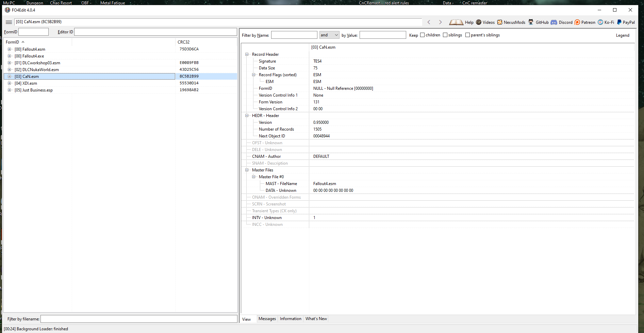Image resolution: width=644 pixels, height=333 pixels.
Task: Switch to the Information tab
Action: tap(291, 319)
